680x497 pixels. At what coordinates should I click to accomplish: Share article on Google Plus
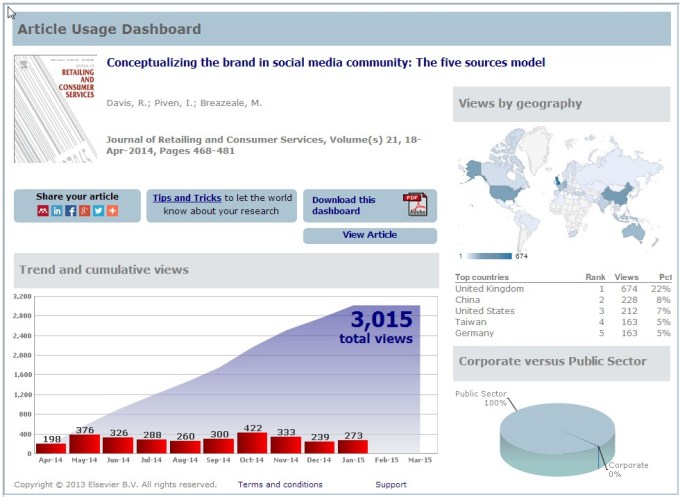85,211
